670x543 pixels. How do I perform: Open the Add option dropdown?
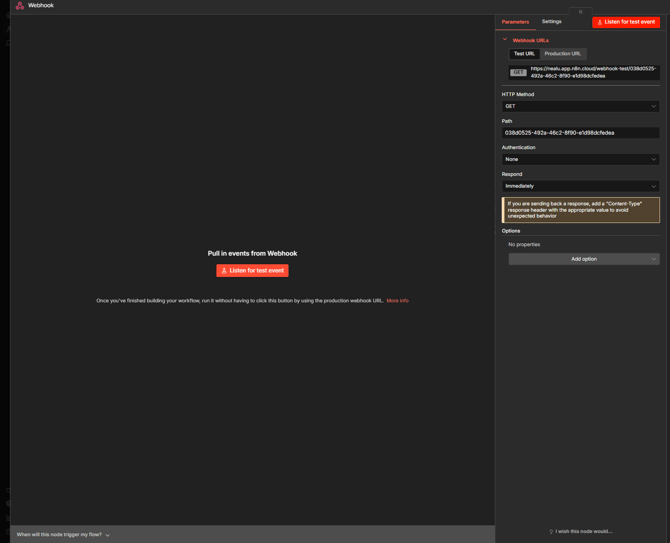584,259
